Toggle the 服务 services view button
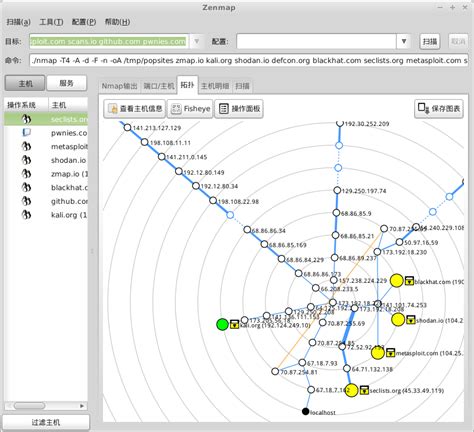This screenshot has height=432, width=474. tap(66, 83)
